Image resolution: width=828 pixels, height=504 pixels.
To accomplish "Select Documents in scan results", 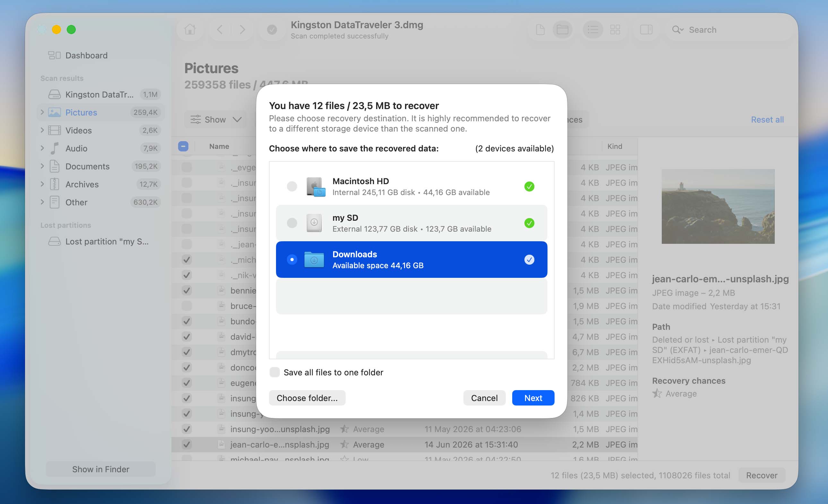I will point(101,166).
